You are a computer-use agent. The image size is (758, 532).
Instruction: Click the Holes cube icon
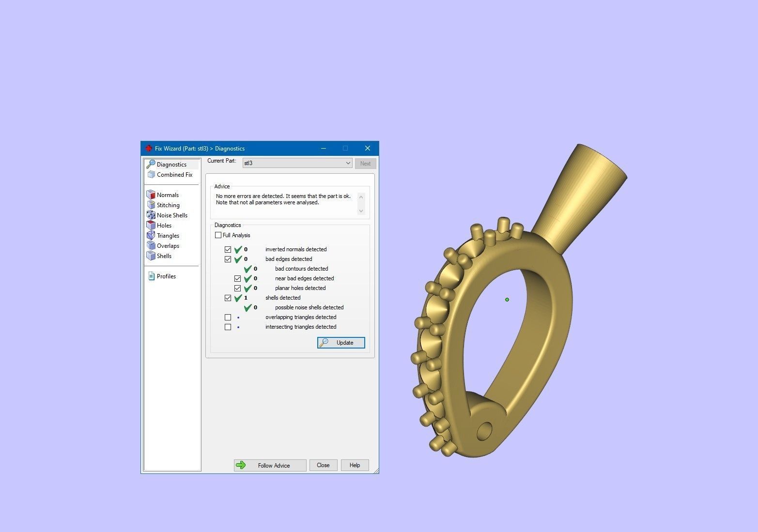151,226
